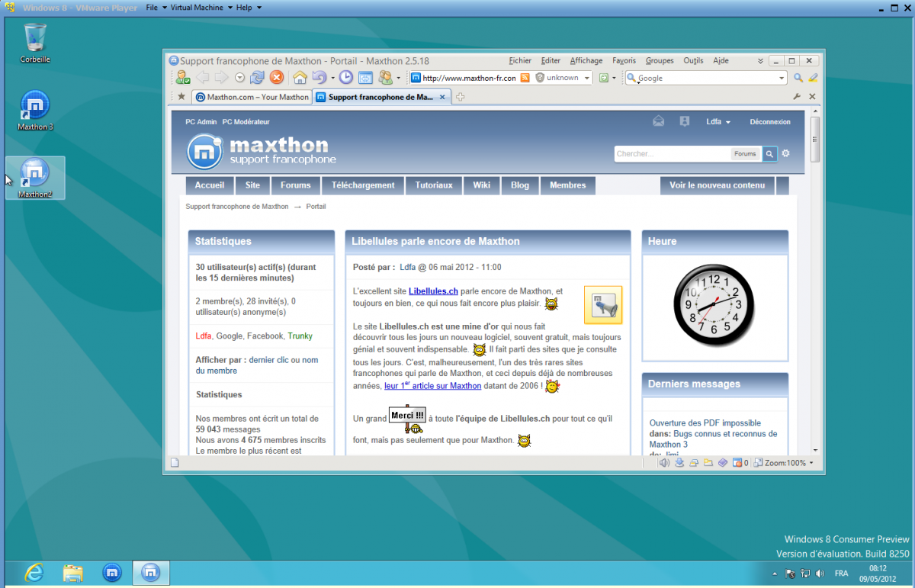Open the download manager status bar icon

coord(679,462)
